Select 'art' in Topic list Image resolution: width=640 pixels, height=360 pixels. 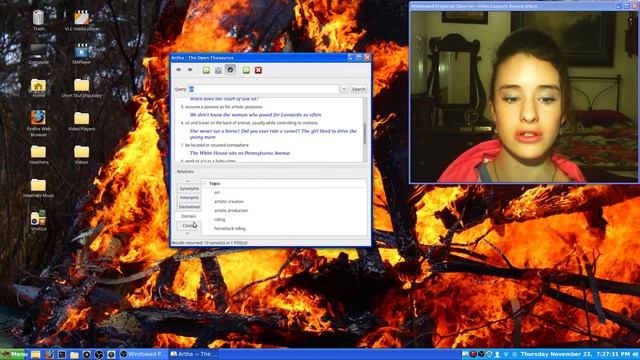217,193
